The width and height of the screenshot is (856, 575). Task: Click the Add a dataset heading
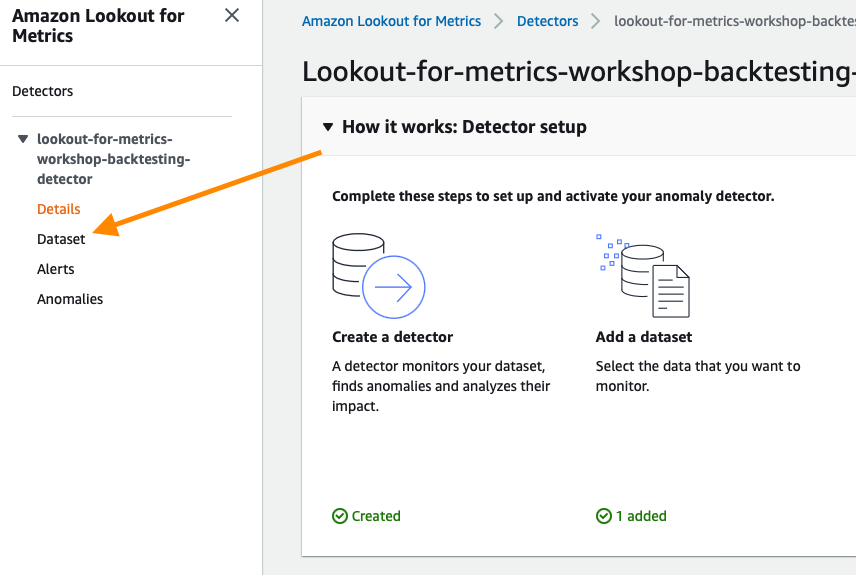click(x=644, y=337)
